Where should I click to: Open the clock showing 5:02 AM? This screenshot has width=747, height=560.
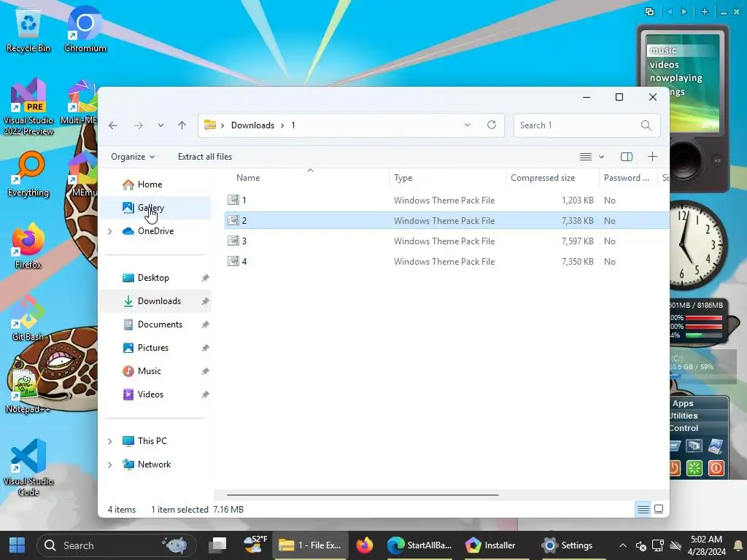[706, 545]
